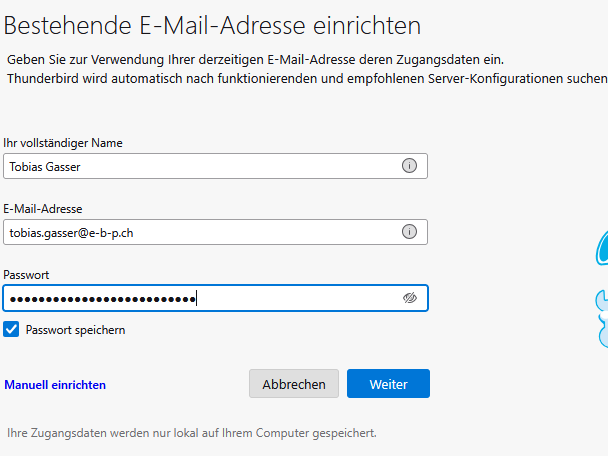Click the "Thunderbird wird automatisch" description line
The height and width of the screenshot is (456, 608).
[x=300, y=78]
